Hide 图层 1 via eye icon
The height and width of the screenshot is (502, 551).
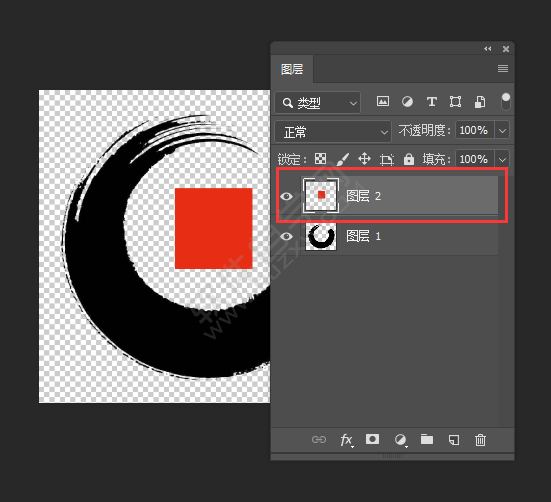(x=286, y=236)
